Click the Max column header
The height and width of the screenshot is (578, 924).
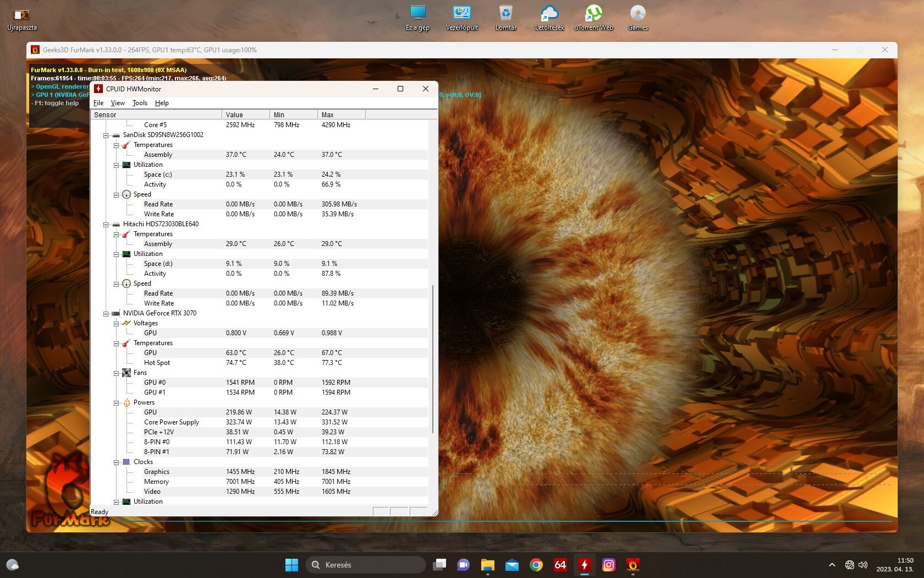pyautogui.click(x=342, y=114)
